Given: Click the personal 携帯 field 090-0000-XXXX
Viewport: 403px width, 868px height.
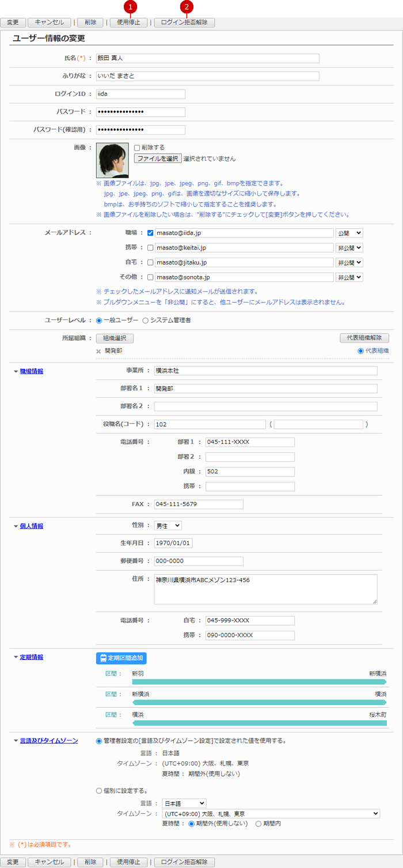Looking at the screenshot, I should coord(250,635).
